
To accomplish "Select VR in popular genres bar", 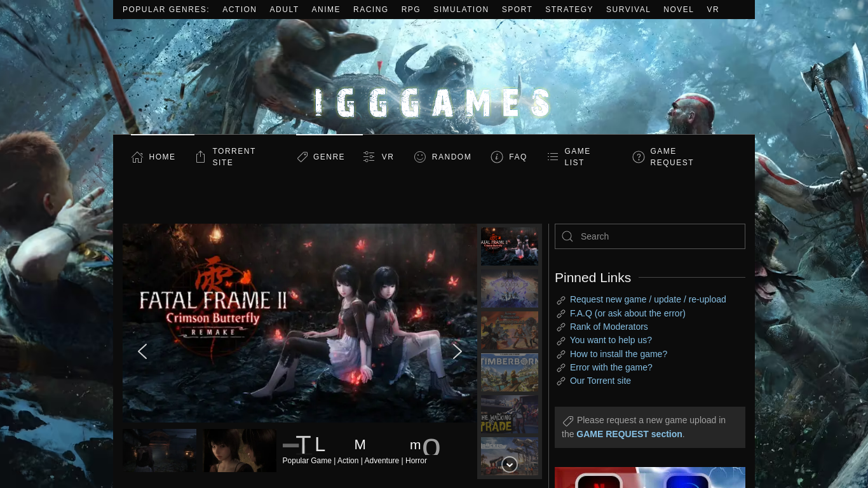I will coord(713,10).
